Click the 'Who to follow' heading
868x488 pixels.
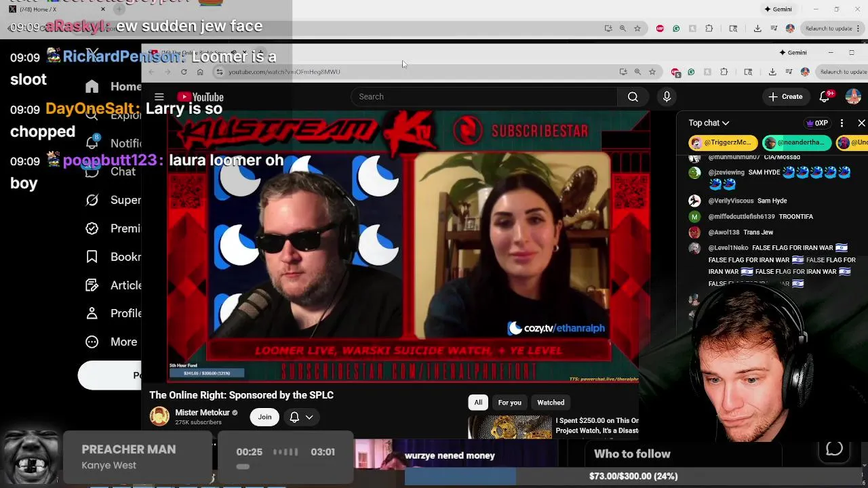[x=632, y=454]
